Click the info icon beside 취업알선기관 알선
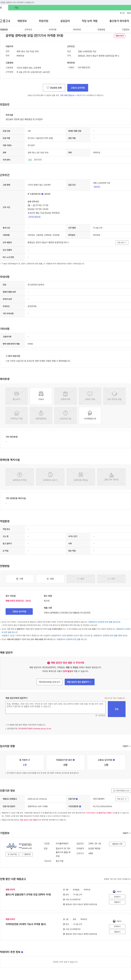The width and height of the screenshot is (131, 980). [x=74, y=760]
